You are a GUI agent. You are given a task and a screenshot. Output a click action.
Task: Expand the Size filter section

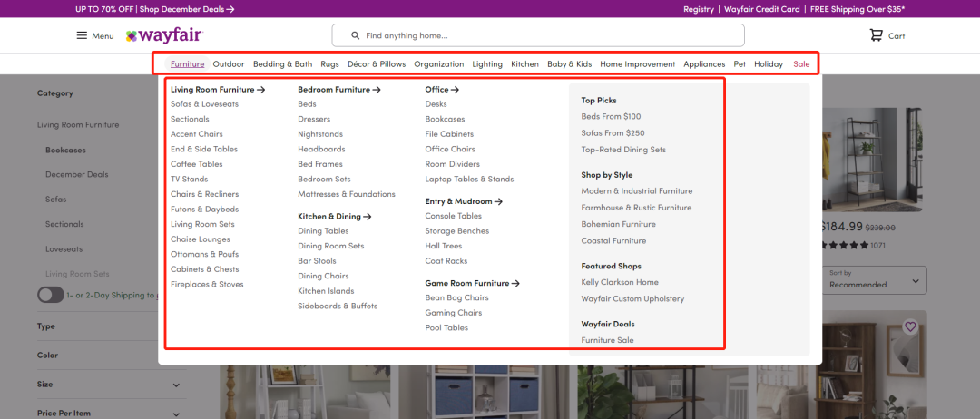[175, 385]
